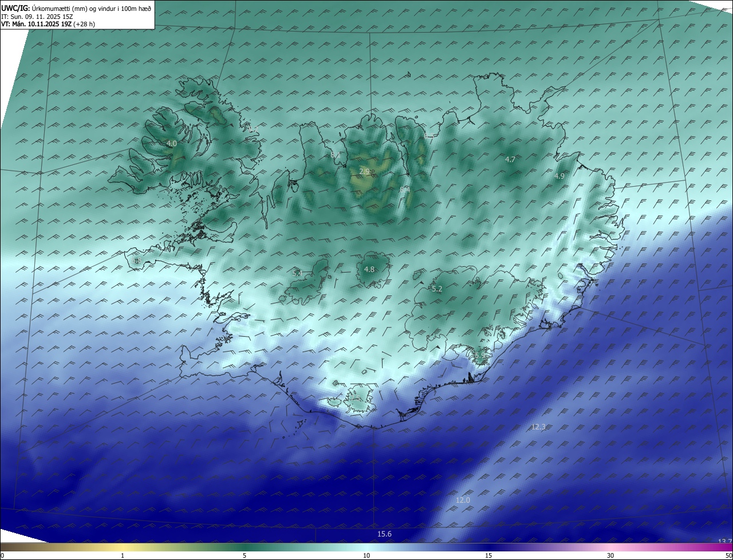Click the 4.9 value near the east coast
The height and width of the screenshot is (560, 733).
[x=559, y=176]
